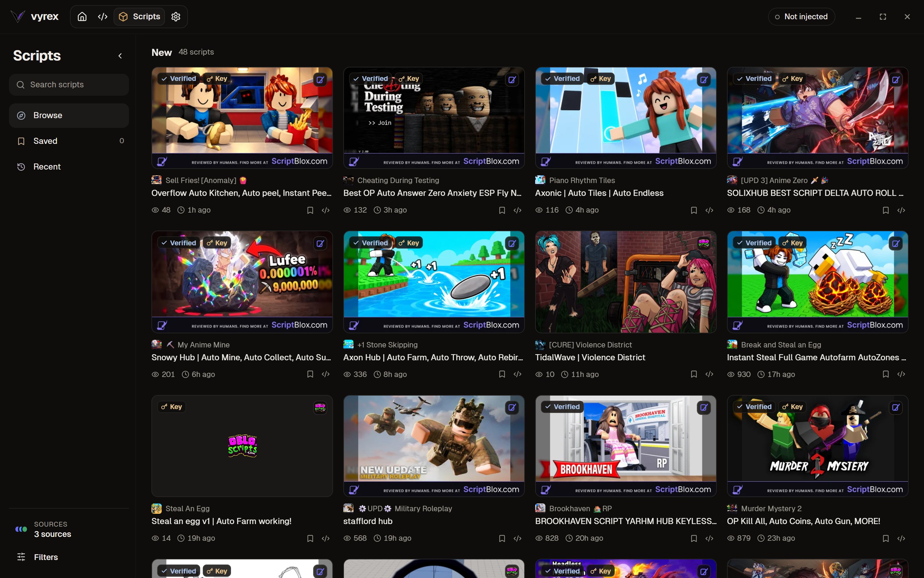Open the Settings gear icon
The height and width of the screenshot is (578, 924).
pos(175,17)
